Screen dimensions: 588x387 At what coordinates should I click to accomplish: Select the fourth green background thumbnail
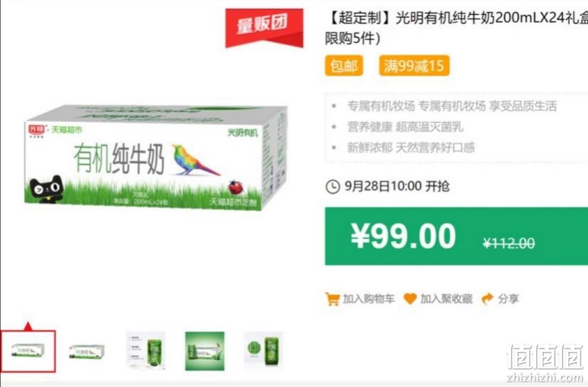(x=205, y=351)
